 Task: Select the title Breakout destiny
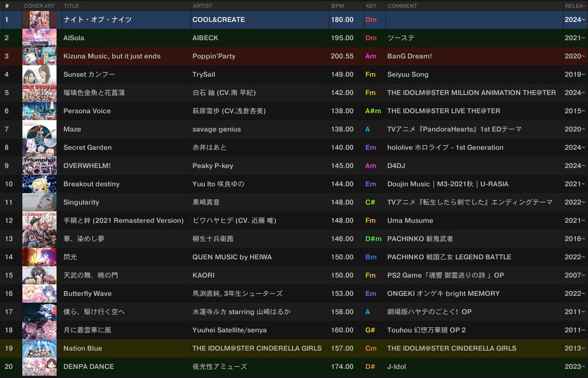(91, 184)
